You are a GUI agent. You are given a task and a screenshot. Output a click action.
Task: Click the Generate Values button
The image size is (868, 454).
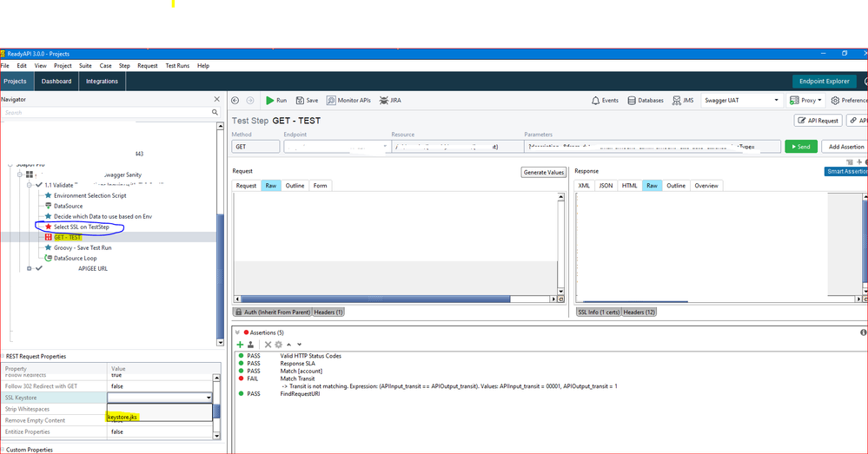(x=544, y=172)
